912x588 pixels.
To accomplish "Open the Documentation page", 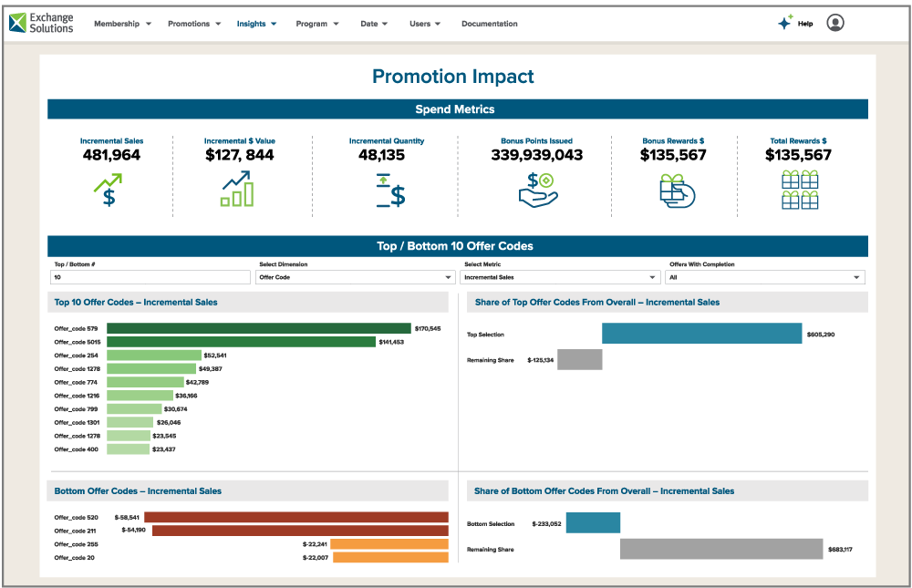I will coord(490,24).
